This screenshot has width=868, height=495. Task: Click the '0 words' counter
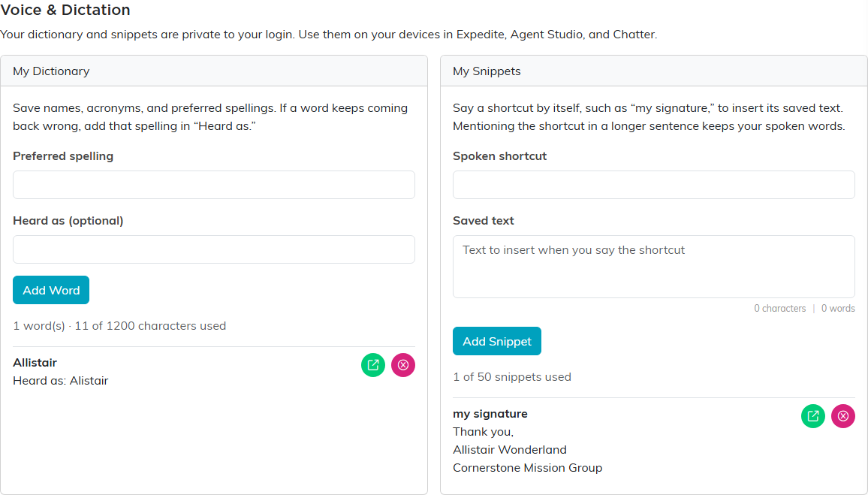pyautogui.click(x=837, y=309)
